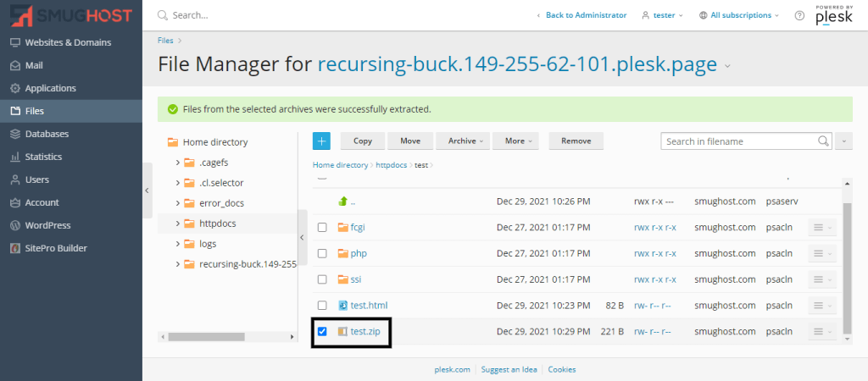Image resolution: width=868 pixels, height=381 pixels.
Task: Check the php folder checkbox
Action: 322,253
